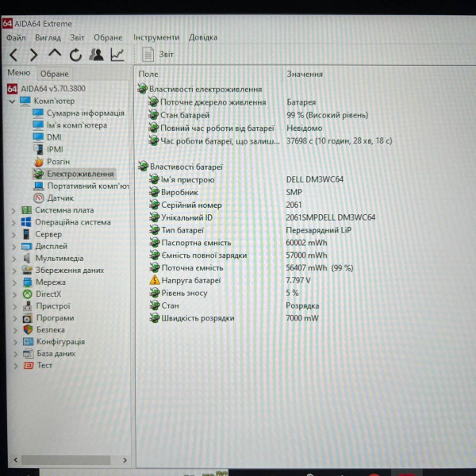This screenshot has height=476, width=476.
Task: Click the База даних icon
Action: click(29, 354)
